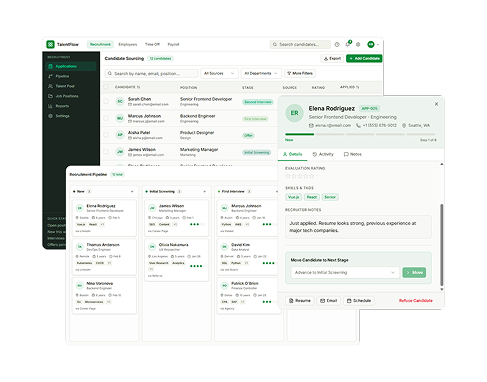Open the Notes tab in detail panel
This screenshot has height=382, width=487.
pos(353,154)
